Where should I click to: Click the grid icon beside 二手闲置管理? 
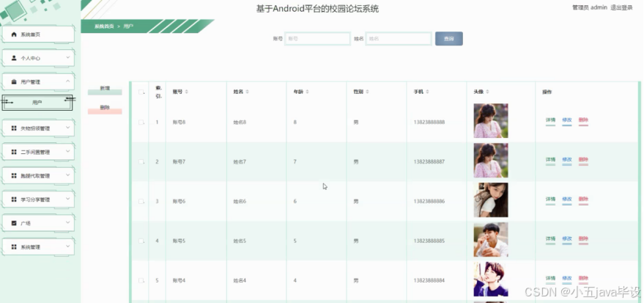tap(14, 152)
